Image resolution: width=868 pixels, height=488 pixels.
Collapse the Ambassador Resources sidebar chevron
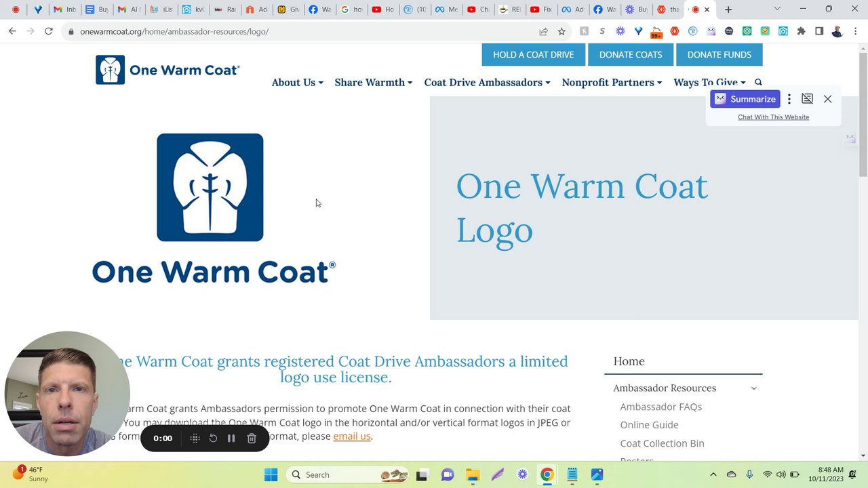pyautogui.click(x=753, y=388)
